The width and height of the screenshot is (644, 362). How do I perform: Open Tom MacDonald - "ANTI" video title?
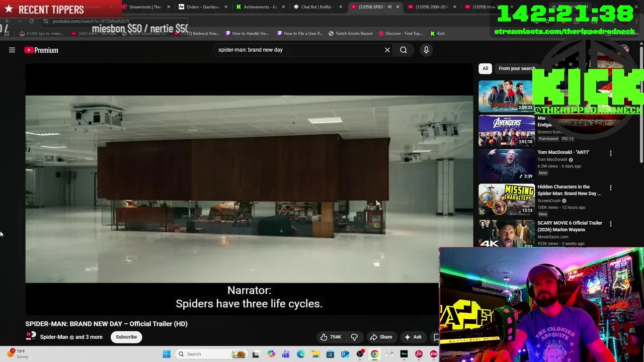563,152
